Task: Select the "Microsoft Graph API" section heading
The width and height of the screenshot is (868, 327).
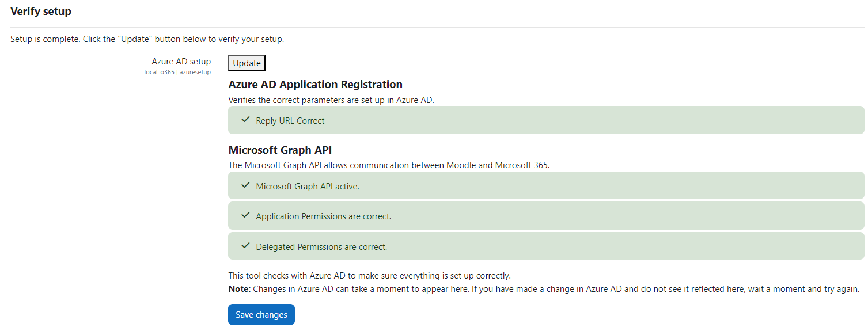Action: (280, 150)
